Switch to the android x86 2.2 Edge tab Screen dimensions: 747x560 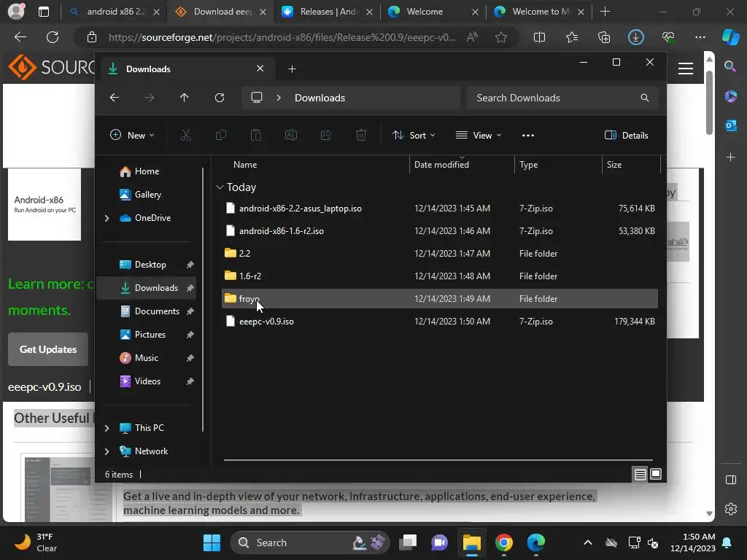coord(115,12)
